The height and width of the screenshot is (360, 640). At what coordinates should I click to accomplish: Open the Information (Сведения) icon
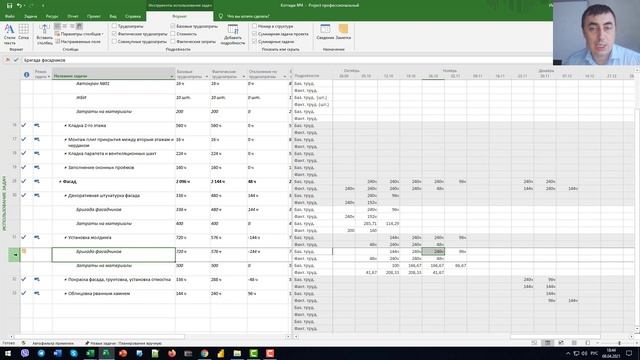click(325, 32)
